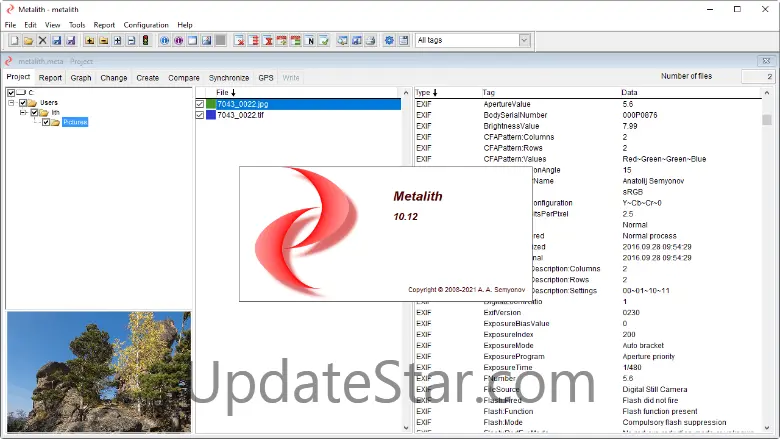Click the purple info circle icon
This screenshot has width=780, height=439.
click(178, 40)
